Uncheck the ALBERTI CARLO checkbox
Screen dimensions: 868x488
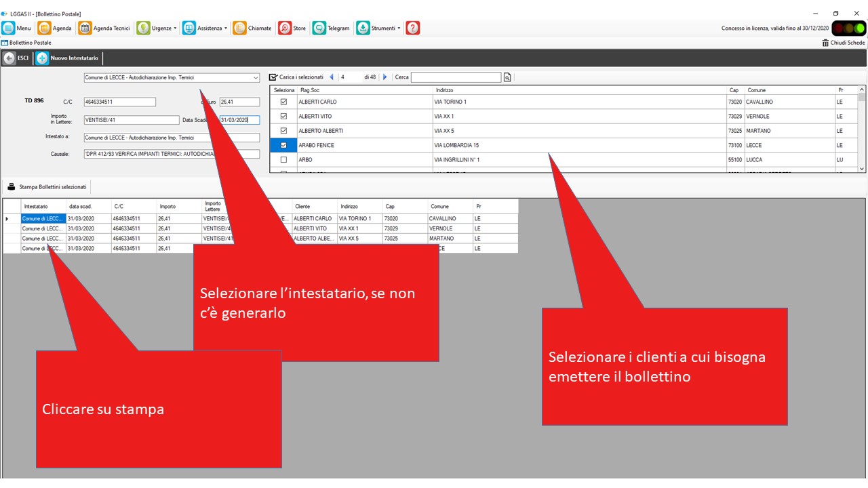[283, 102]
